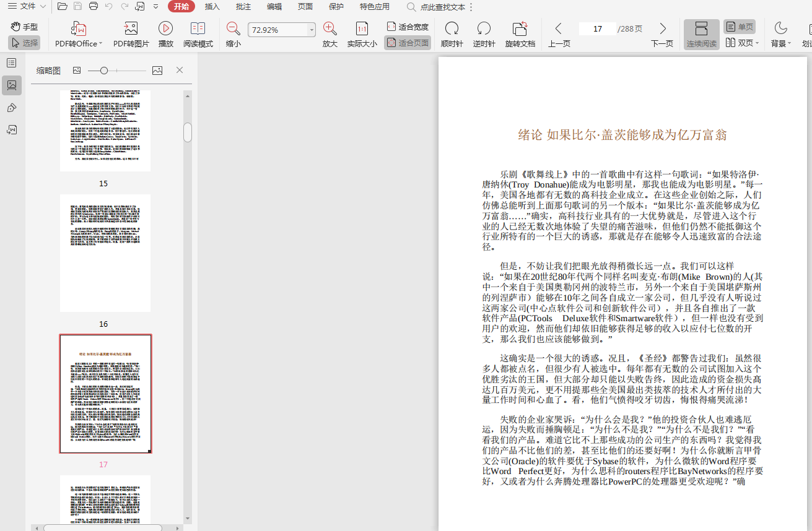Click the thumbnail size slider handle
The width and height of the screenshot is (812, 531).
[x=104, y=71]
